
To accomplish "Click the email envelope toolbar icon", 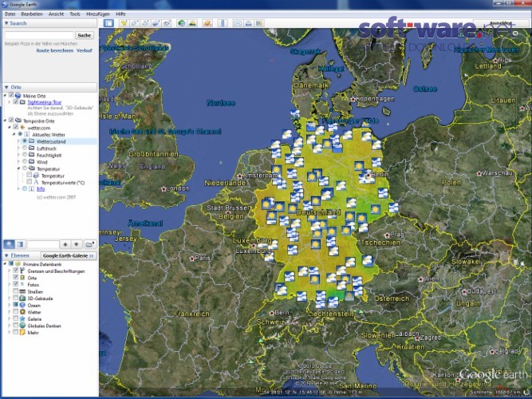I will click(238, 23).
